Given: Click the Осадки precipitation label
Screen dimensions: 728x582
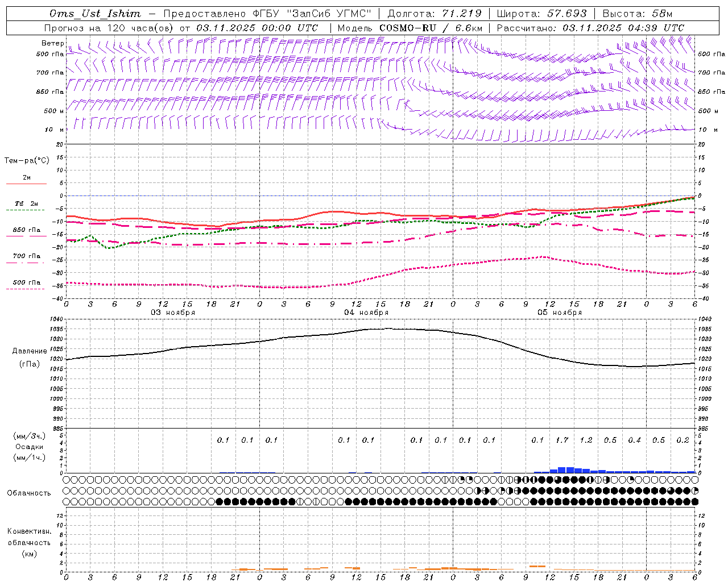Looking at the screenshot, I should [x=30, y=447].
